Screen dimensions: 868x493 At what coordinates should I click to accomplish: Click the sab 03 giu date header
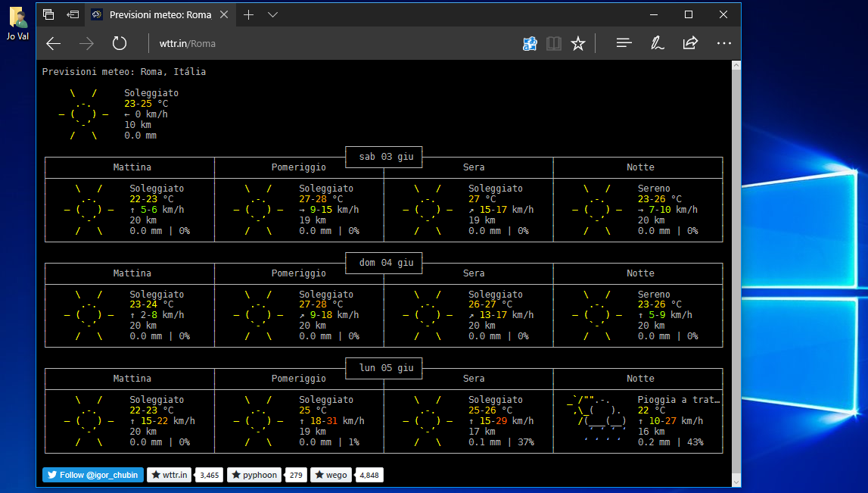(387, 157)
